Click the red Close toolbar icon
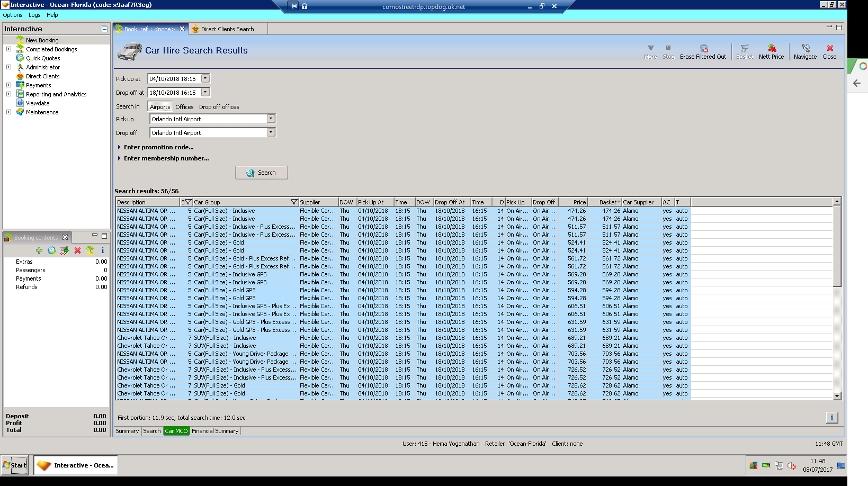 (x=830, y=48)
